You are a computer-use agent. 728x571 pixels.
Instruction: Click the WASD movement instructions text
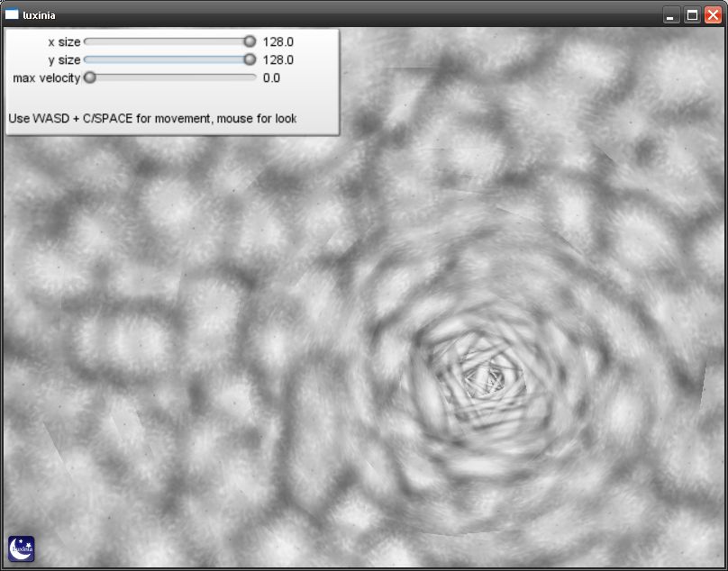point(152,118)
